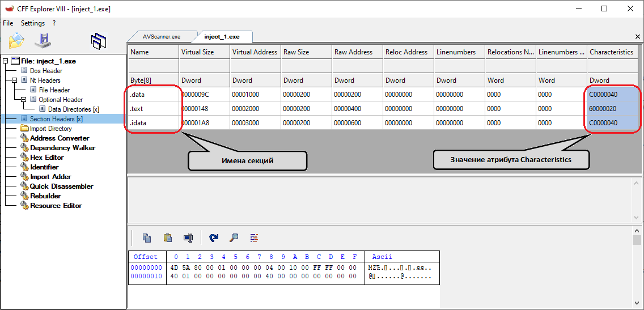Screen dimensions: 644x310
Task: Click Virtual Size value 00000148
Action: click(204, 109)
